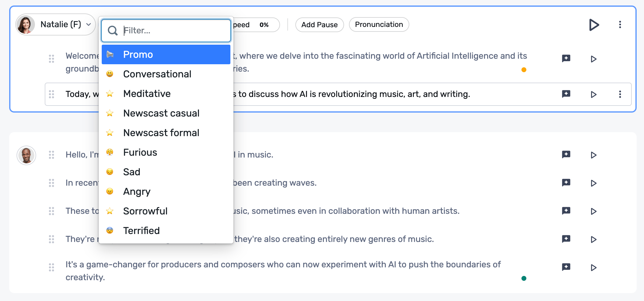Play the 'Welcome' sentence line

coord(593,59)
